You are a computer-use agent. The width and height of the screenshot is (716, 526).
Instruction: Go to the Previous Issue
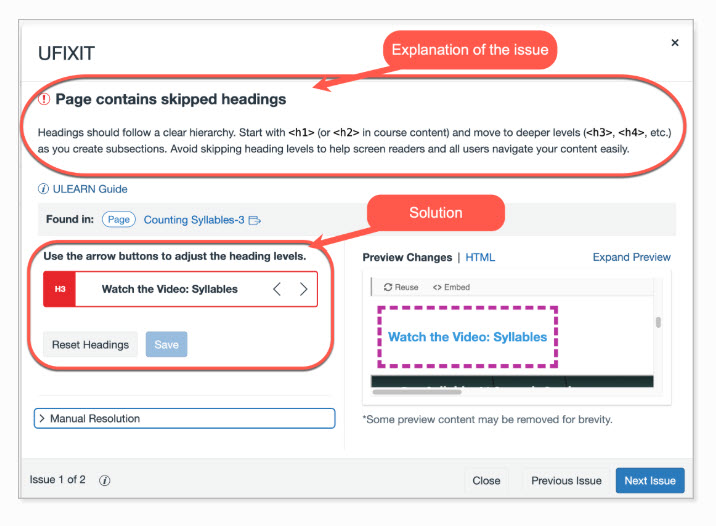pos(566,480)
